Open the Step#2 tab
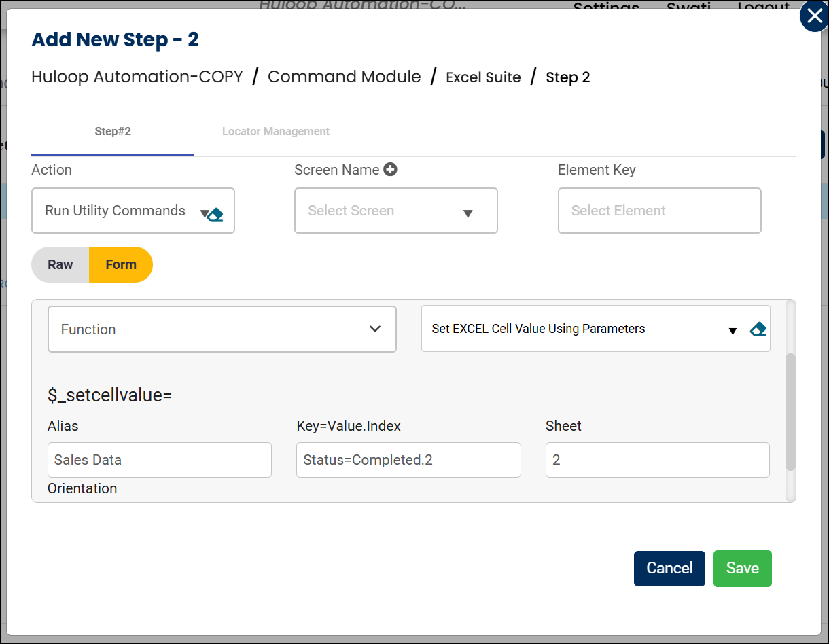 (113, 132)
